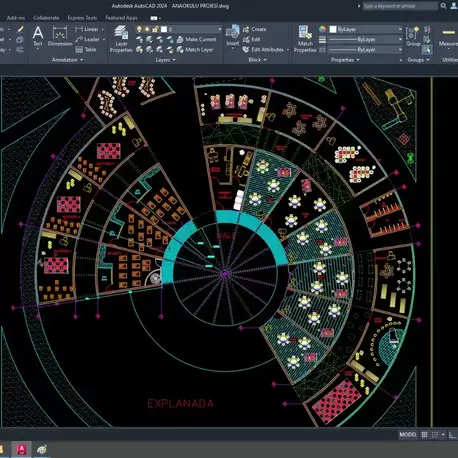The width and height of the screenshot is (458, 458).
Task: Expand the Annotation panel flyout
Action: [x=67, y=60]
